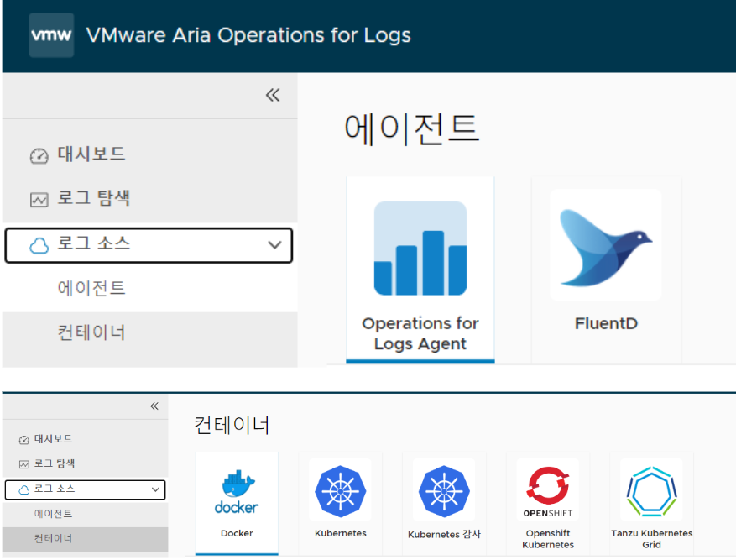The width and height of the screenshot is (736, 560).
Task: Click the vmw logo in header
Action: coord(52,35)
